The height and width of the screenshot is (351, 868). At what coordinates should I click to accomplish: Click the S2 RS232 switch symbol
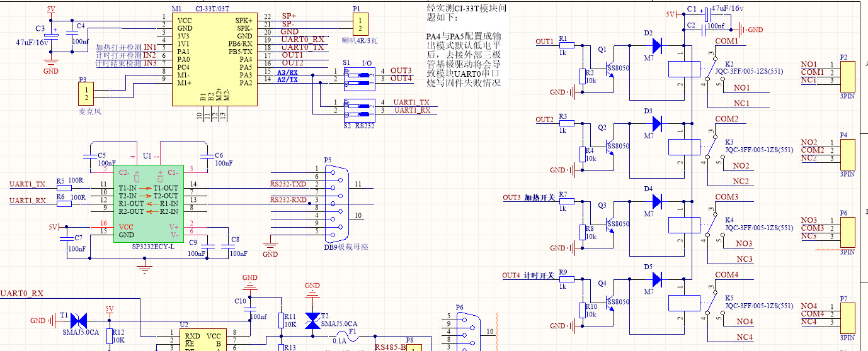coord(360,110)
